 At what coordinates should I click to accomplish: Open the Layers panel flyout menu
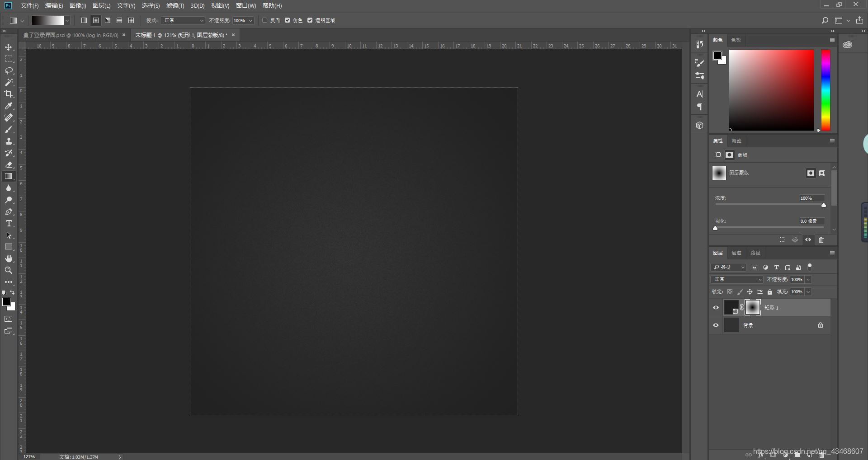(x=832, y=253)
